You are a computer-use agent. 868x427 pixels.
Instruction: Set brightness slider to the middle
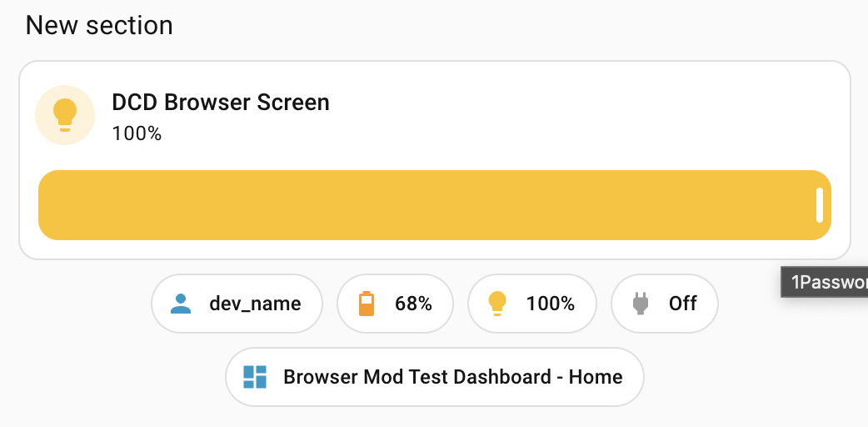[x=435, y=205]
